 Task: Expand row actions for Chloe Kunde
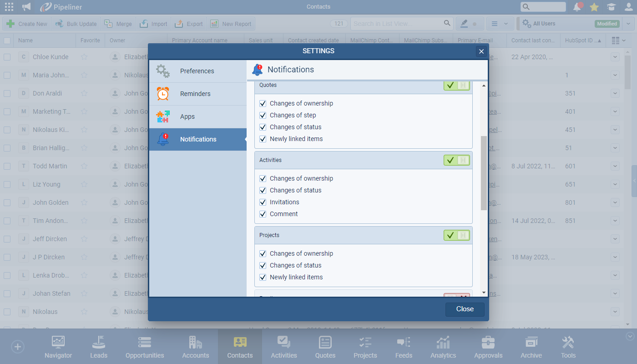click(x=615, y=57)
